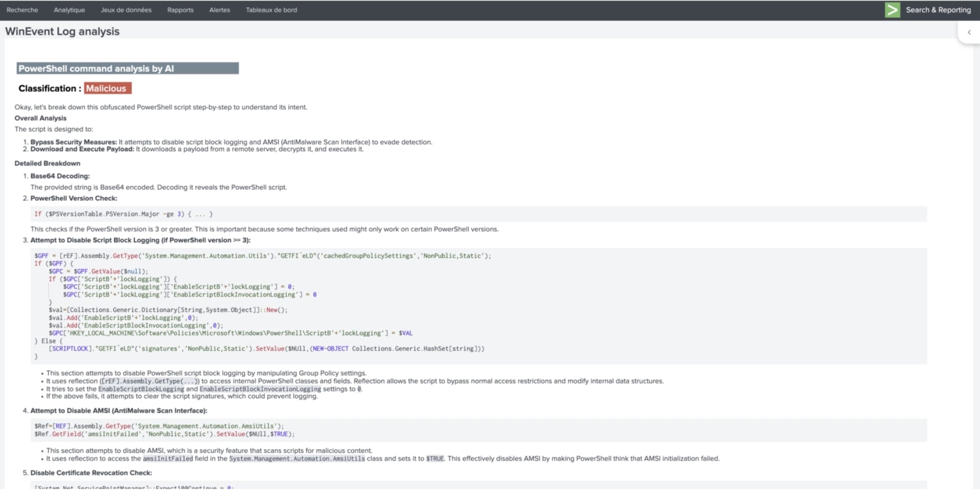This screenshot has height=491, width=980.
Task: Click the Bypass Security Measures list item
Action: 73,142
